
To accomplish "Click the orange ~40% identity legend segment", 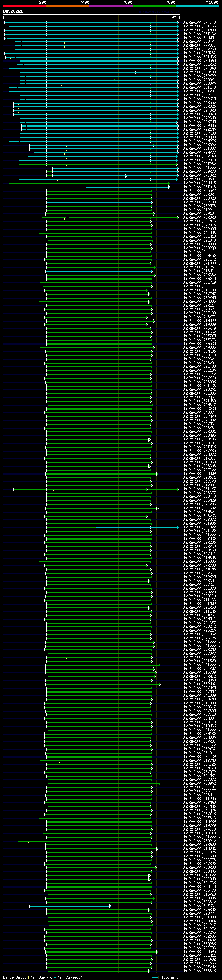I will [x=68, y=6].
